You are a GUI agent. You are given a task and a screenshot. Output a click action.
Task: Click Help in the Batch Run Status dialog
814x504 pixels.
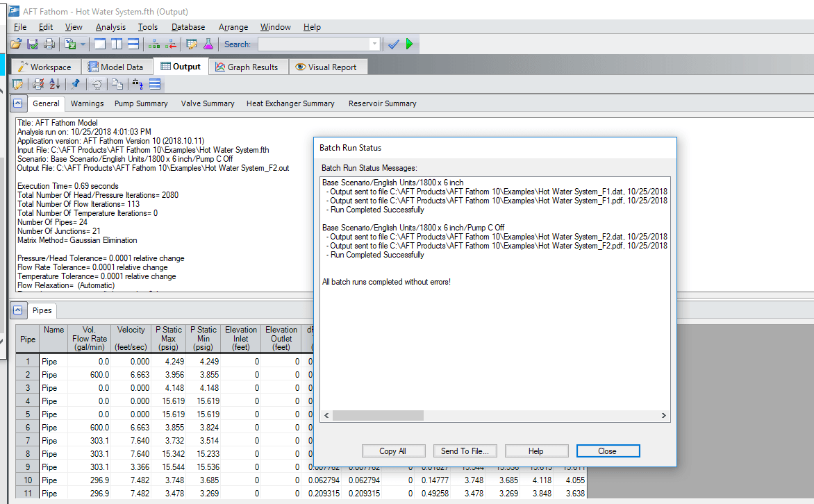(536, 451)
